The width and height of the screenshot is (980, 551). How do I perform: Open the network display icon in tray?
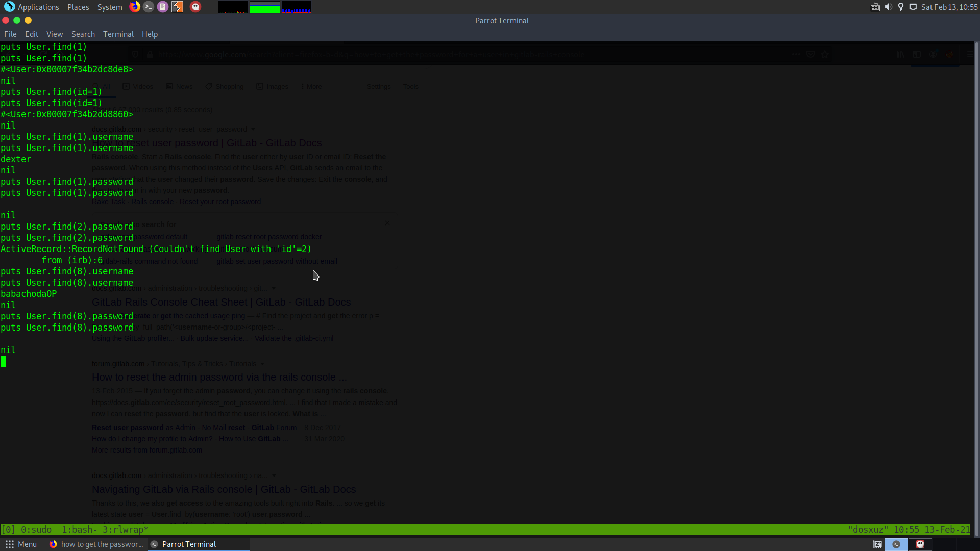[x=913, y=7]
